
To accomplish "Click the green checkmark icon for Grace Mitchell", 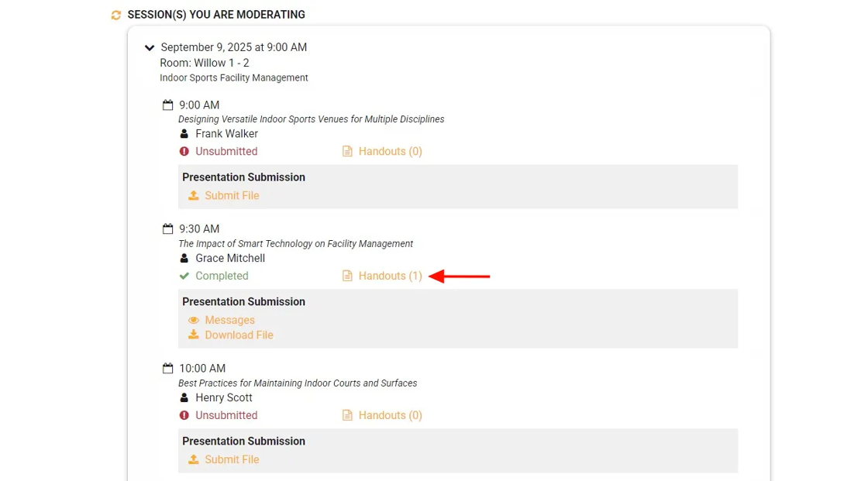I will pyautogui.click(x=184, y=276).
